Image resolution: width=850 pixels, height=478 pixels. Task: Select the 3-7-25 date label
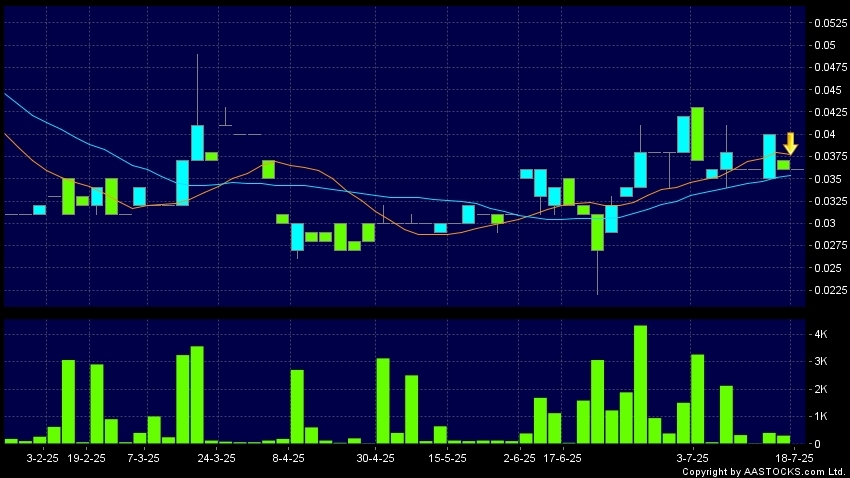(x=692, y=458)
